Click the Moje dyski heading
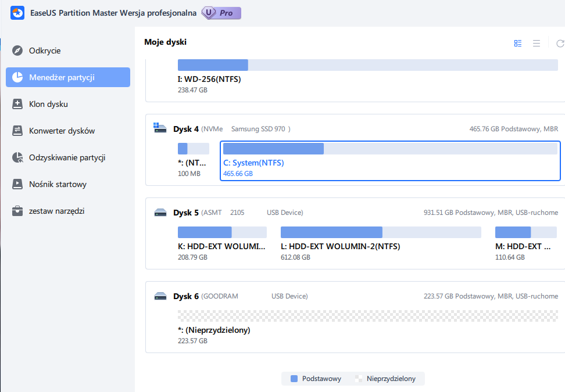Image resolution: width=565 pixels, height=392 pixels. tap(166, 42)
